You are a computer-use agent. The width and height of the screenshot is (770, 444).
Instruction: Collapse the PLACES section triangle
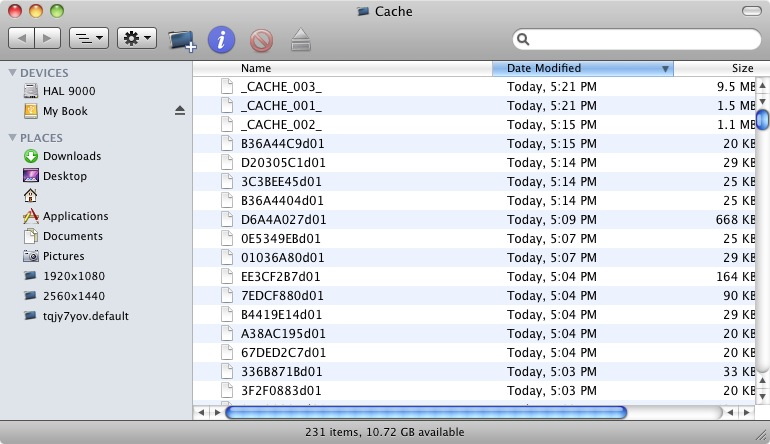coord(13,138)
